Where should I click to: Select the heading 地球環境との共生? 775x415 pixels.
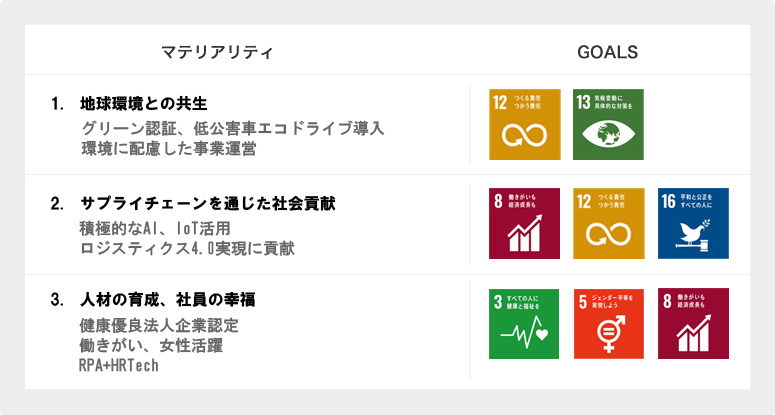click(x=144, y=104)
